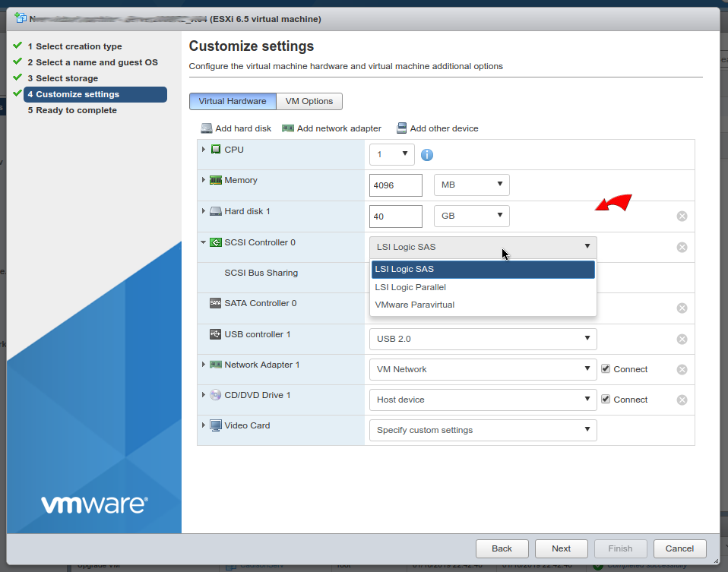This screenshot has width=728, height=572.
Task: Click the Add other device icon
Action: (401, 128)
